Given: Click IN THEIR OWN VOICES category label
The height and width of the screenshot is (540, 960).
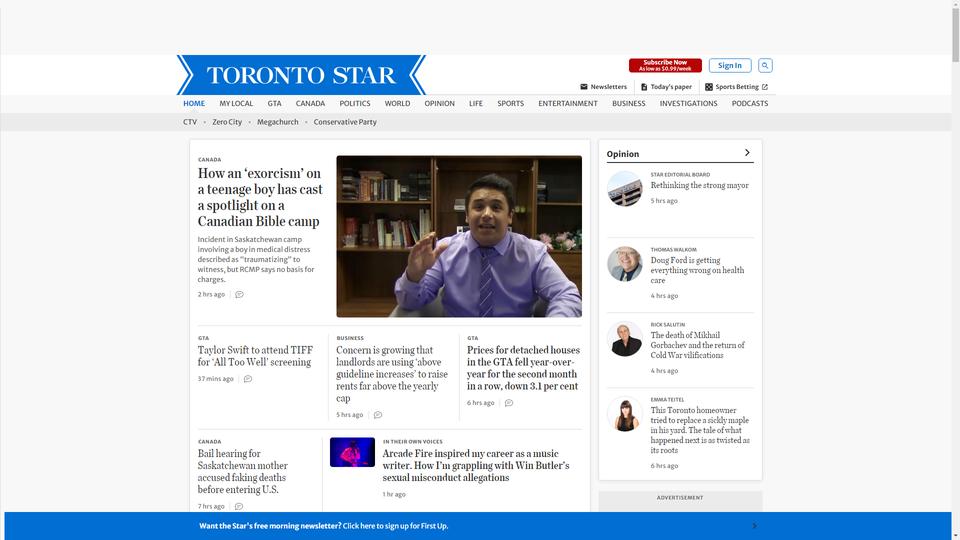Looking at the screenshot, I should pyautogui.click(x=413, y=441).
